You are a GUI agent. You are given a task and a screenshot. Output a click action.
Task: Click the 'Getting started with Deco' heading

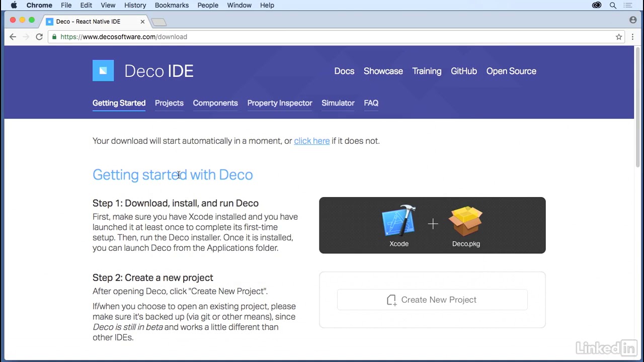point(173,175)
